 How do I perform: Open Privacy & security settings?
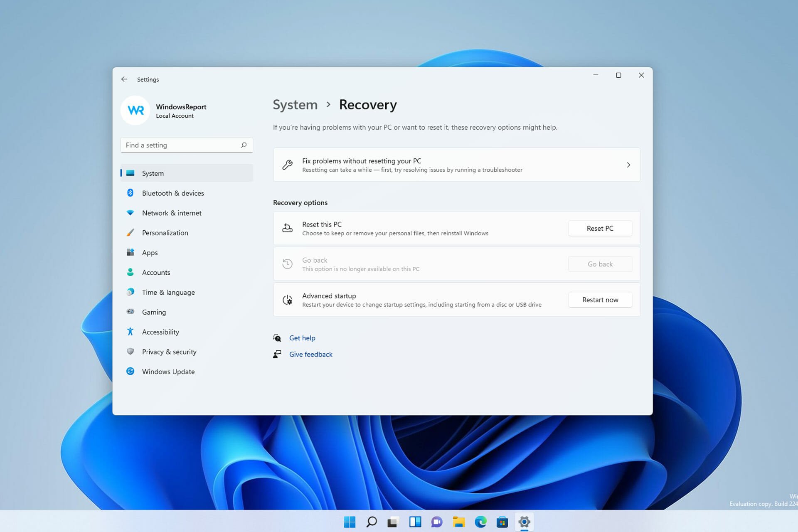[187, 352]
